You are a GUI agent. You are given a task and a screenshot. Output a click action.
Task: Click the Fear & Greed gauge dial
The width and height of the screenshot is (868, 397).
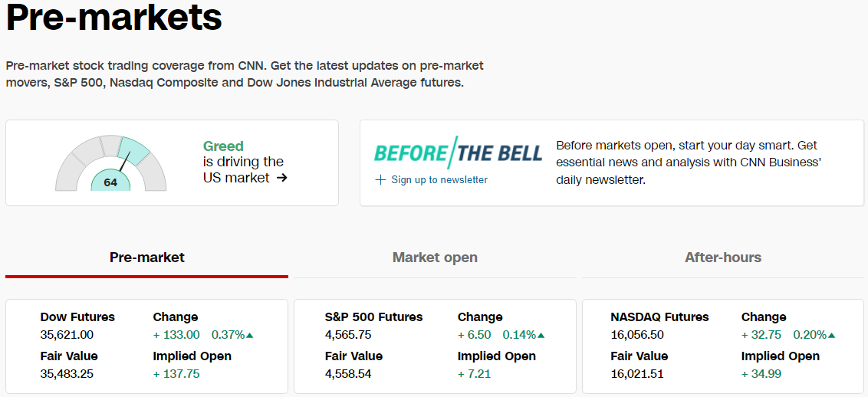coord(110,163)
